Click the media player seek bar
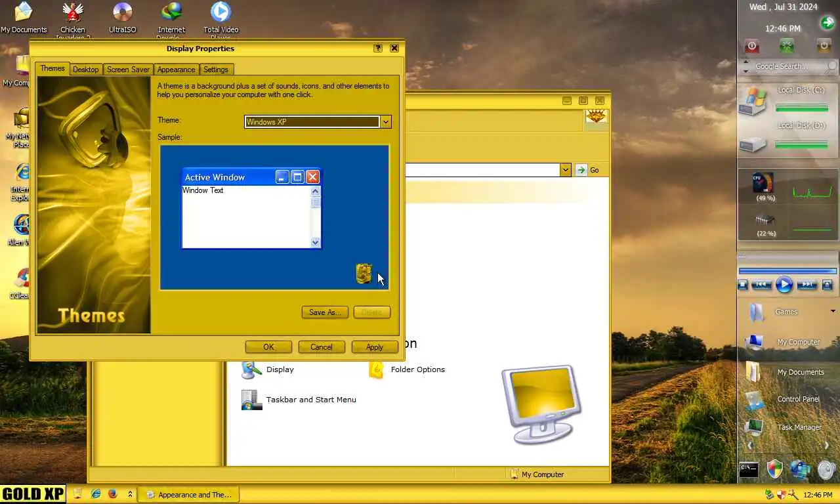This screenshot has width=840, height=504. [x=787, y=271]
